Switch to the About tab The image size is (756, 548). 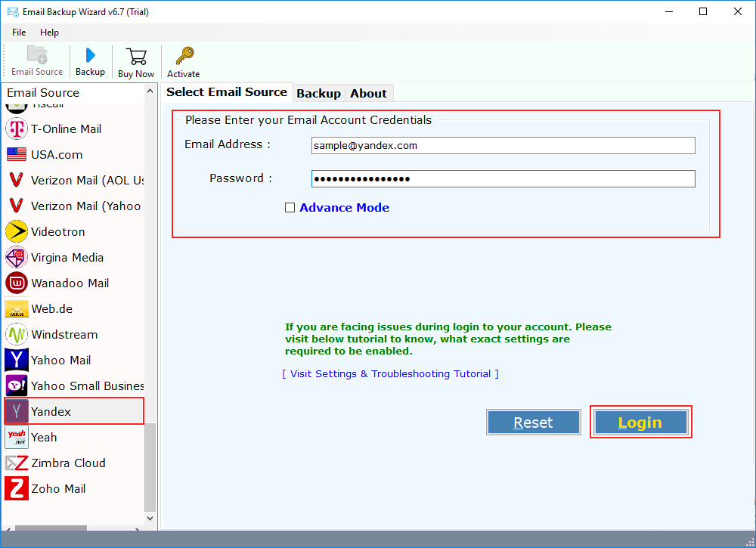coord(369,94)
